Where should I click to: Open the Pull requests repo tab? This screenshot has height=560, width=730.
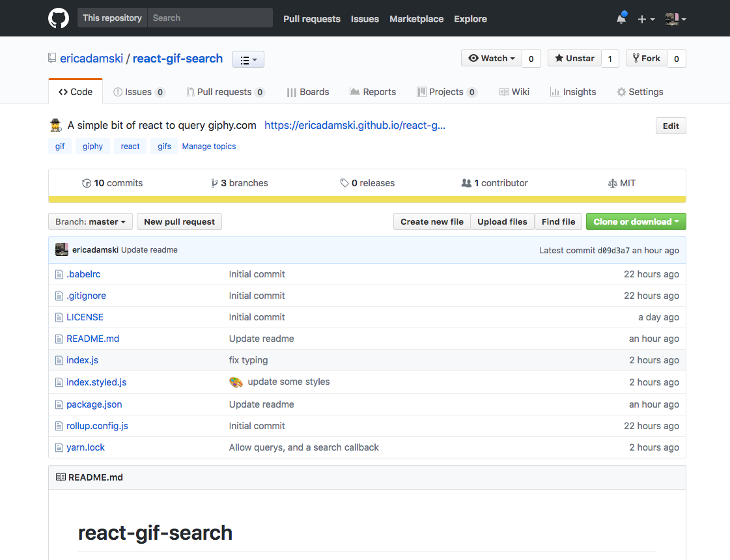(226, 92)
